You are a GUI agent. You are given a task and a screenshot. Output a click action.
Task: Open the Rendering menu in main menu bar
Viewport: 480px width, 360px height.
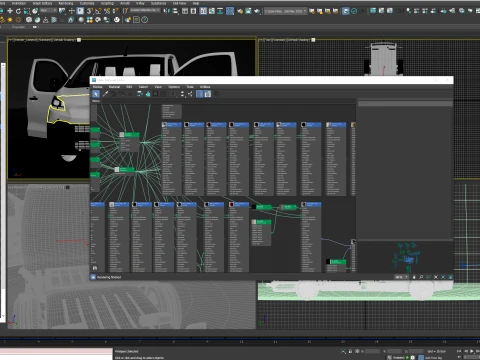66,3
